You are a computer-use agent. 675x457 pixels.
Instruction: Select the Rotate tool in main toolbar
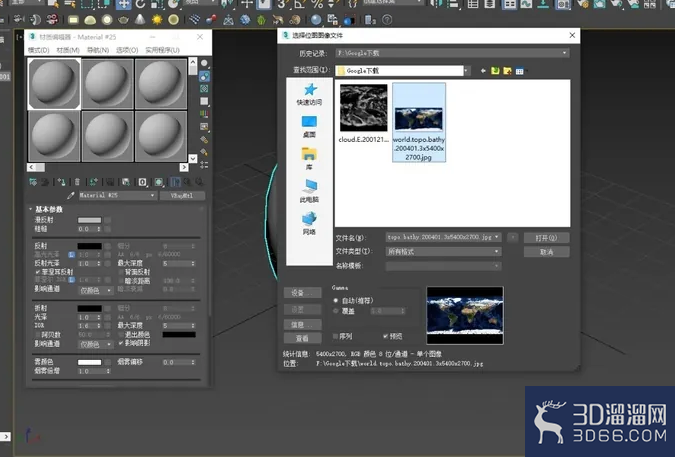click(140, 4)
